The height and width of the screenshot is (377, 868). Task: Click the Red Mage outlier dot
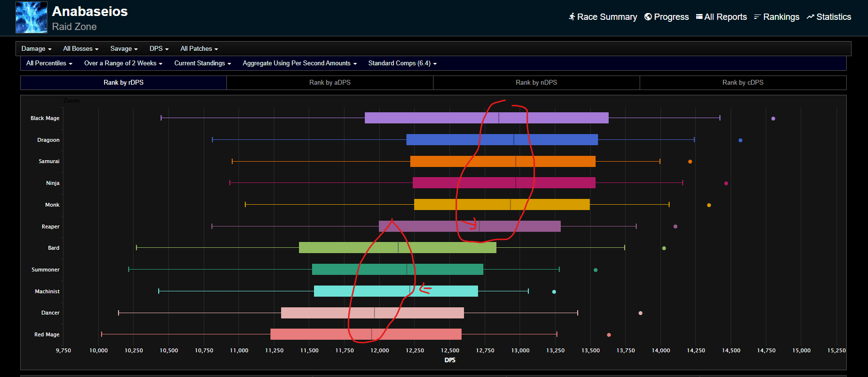(x=609, y=335)
